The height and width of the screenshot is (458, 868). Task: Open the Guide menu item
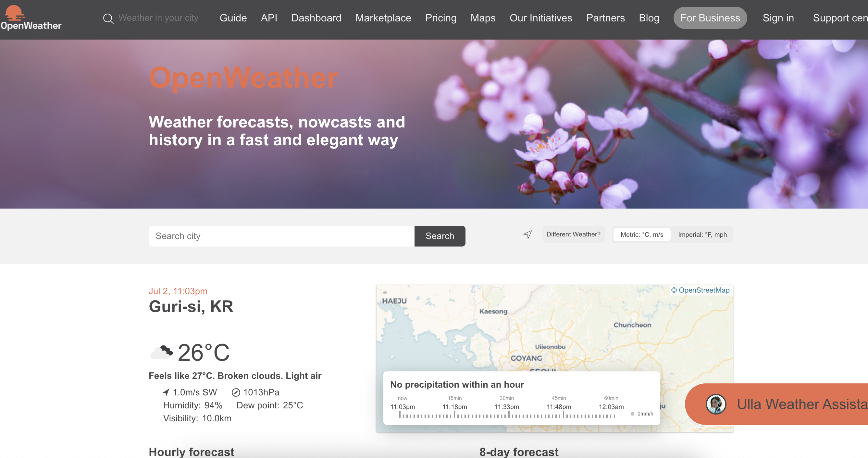pos(233,18)
